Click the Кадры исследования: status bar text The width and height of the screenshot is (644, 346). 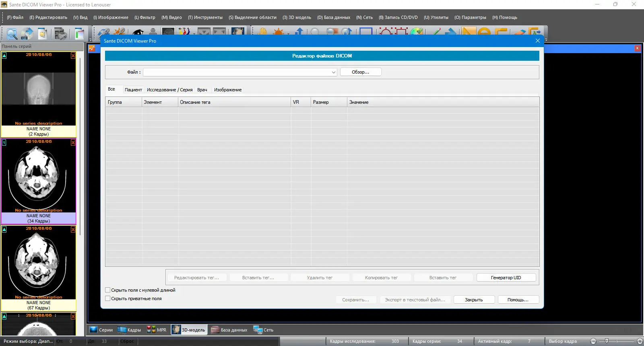(353, 341)
